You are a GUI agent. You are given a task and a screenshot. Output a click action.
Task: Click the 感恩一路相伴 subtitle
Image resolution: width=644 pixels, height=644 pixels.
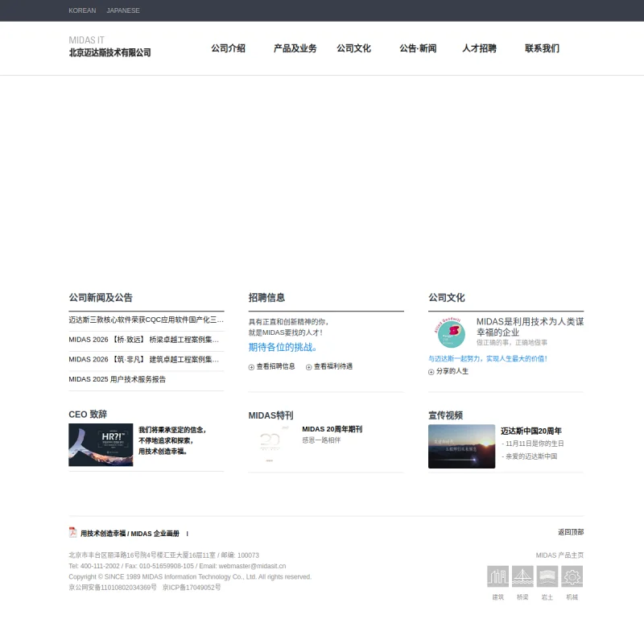pyautogui.click(x=321, y=440)
